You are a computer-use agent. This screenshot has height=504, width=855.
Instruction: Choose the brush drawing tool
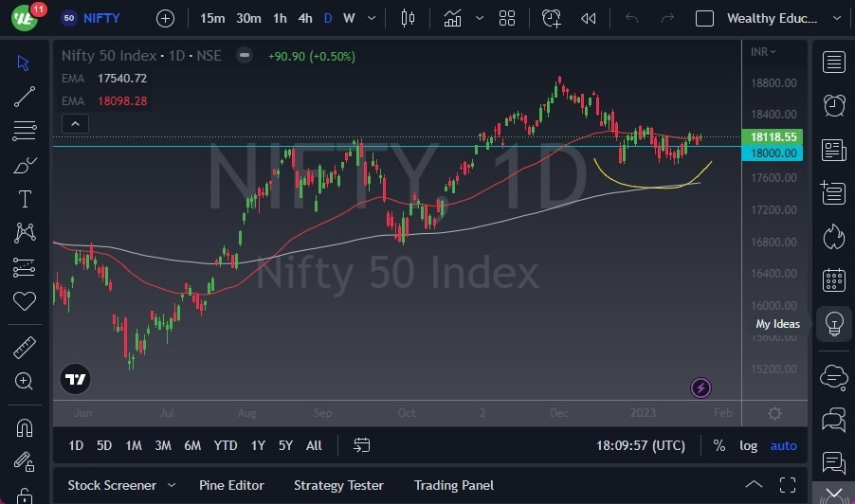pyautogui.click(x=24, y=165)
